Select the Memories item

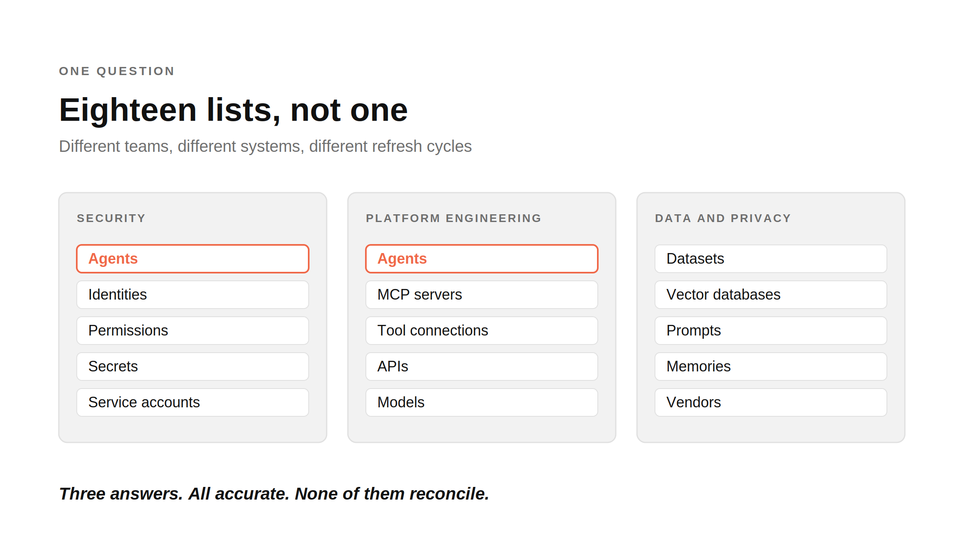[771, 367]
